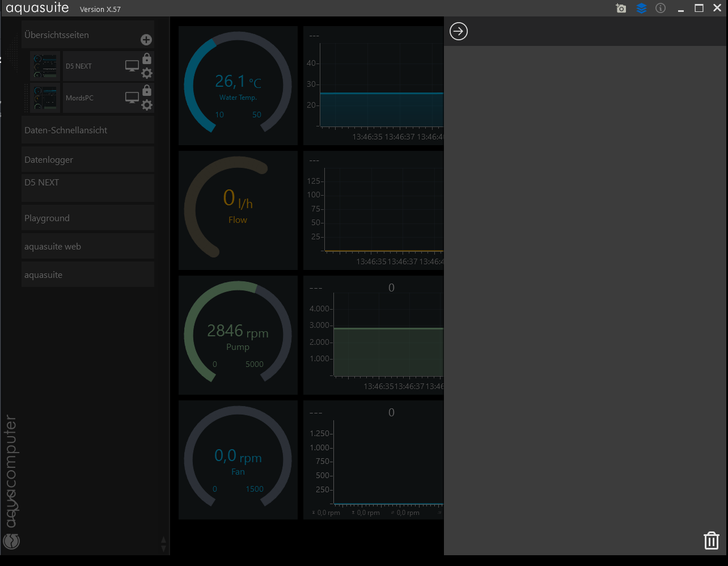Image resolution: width=728 pixels, height=566 pixels.
Task: Click the monitor icon in the MordsPC row
Action: click(x=132, y=98)
